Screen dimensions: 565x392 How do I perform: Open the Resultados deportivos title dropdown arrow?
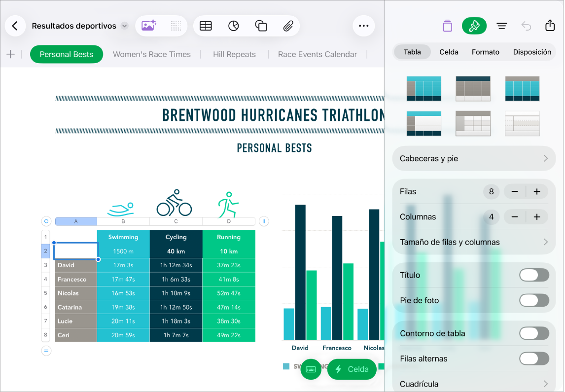pos(124,26)
